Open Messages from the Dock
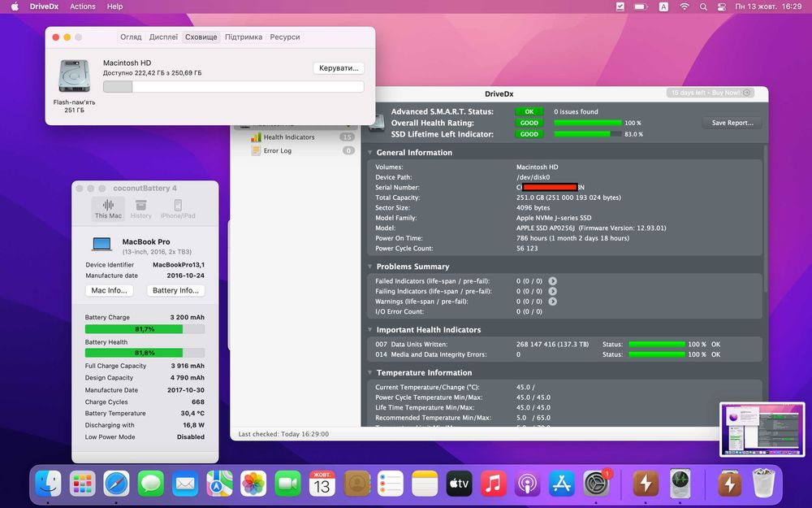 coord(151,484)
